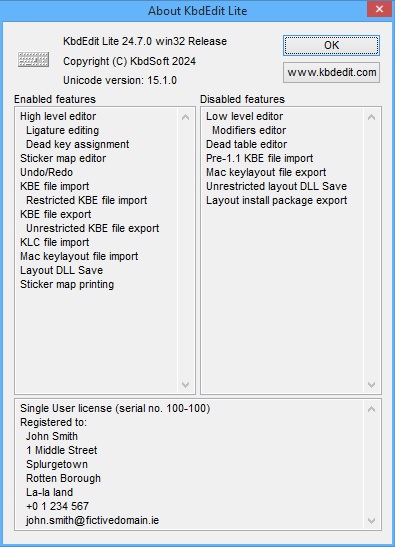Click 'Unicode version: 15.1.0' text
The image size is (395, 547).
120,80
